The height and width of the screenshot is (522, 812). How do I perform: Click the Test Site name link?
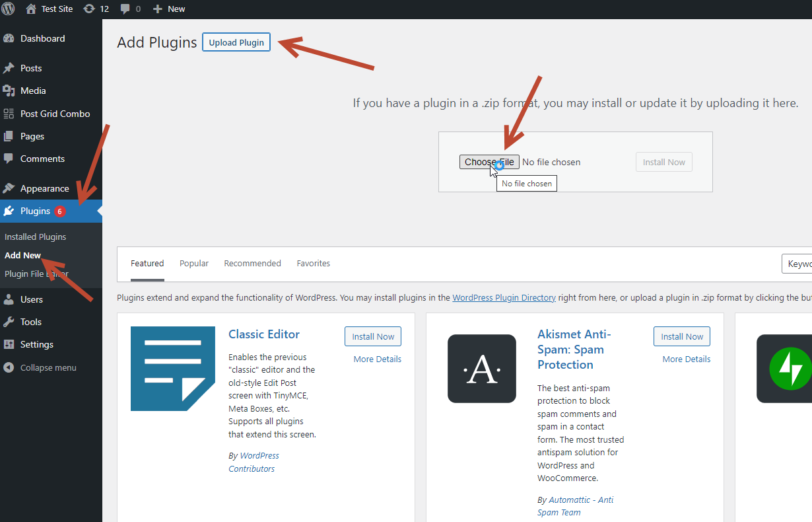click(58, 9)
